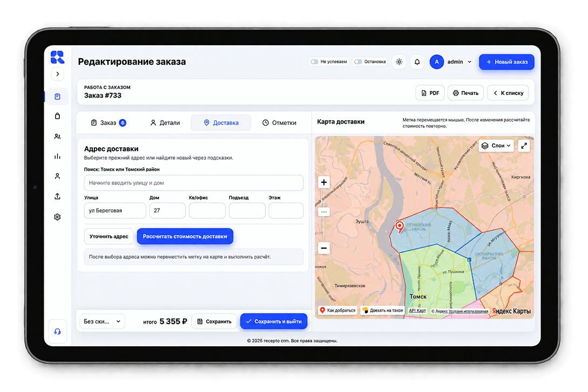Viewport: 588px width, 392px height.
Task: Go back with "К списку" button
Action: click(508, 93)
